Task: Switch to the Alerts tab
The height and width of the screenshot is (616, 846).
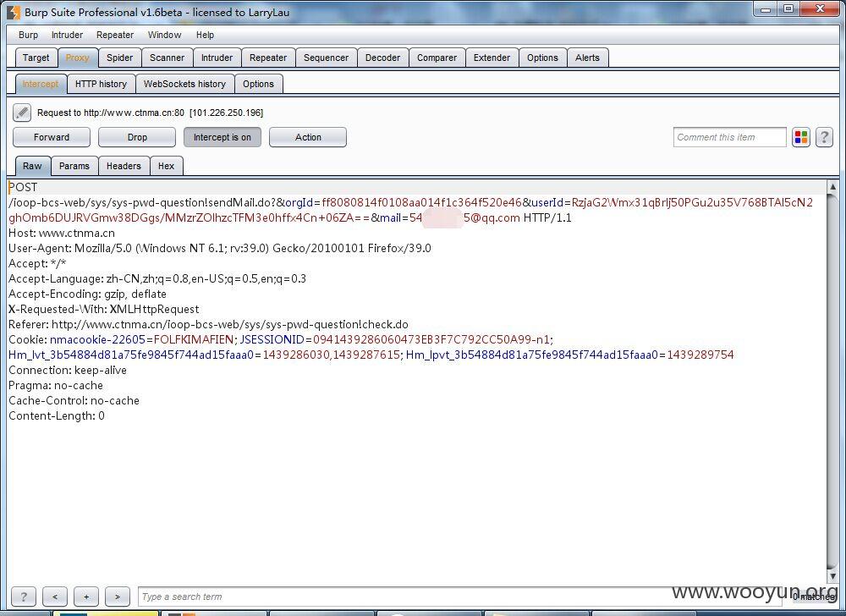Action: (x=587, y=58)
